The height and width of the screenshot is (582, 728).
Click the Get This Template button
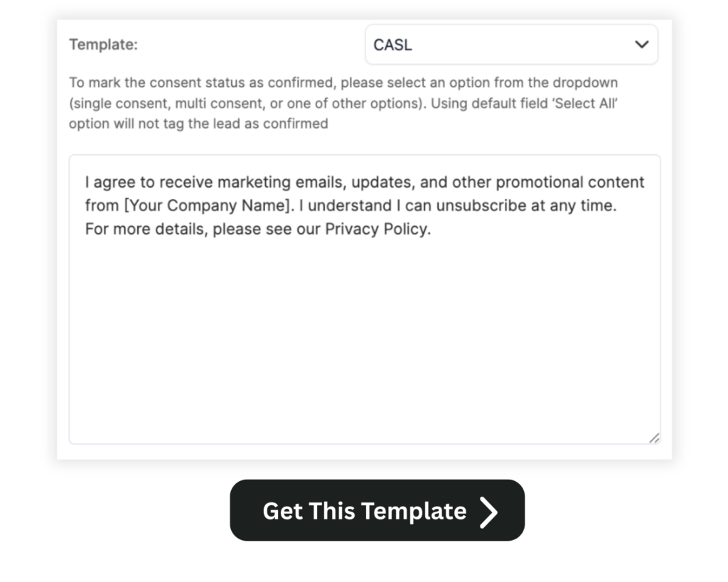click(377, 510)
